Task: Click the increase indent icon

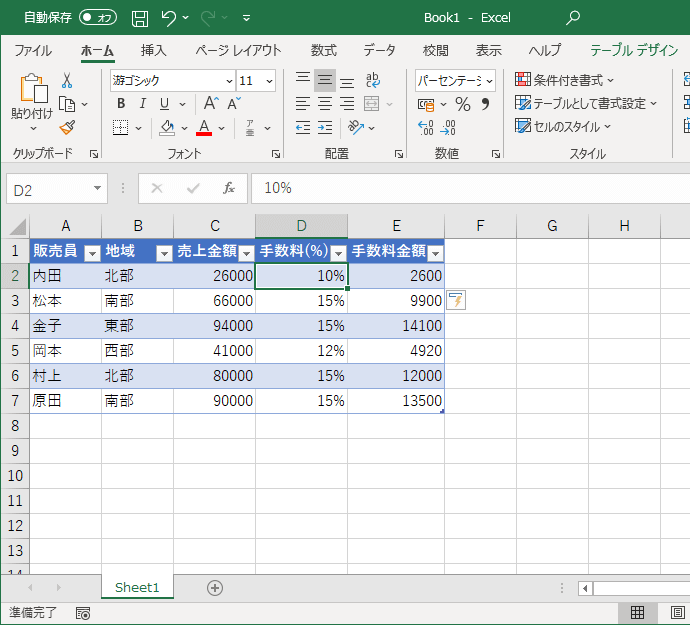Action: pos(325,128)
